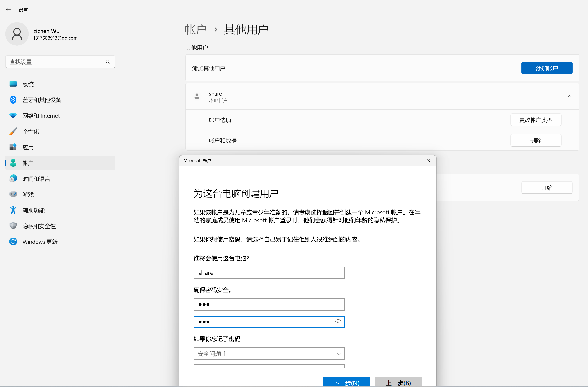Click the 添加帐户 button
Screen dimensions: 588x387
click(x=547, y=68)
